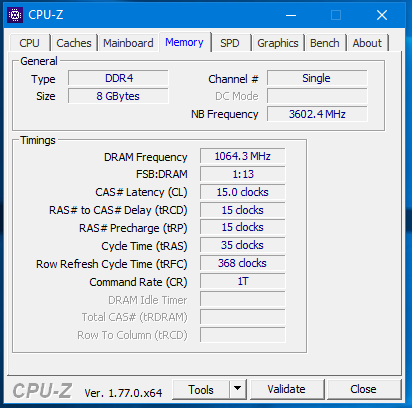Click the Validate button

[286, 389]
